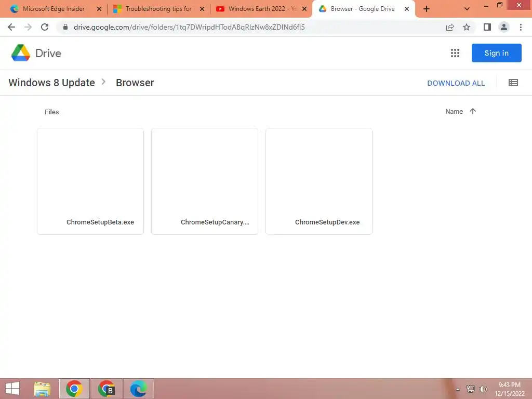Click the forward navigation arrow
This screenshot has height=399, width=532.
28,27
